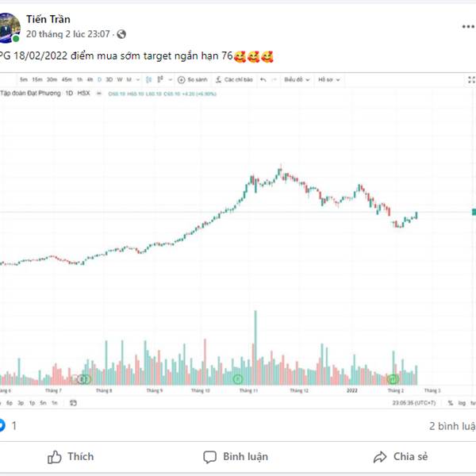Click the thumbs-up Thích icon
476x476 pixels.
coord(54,457)
